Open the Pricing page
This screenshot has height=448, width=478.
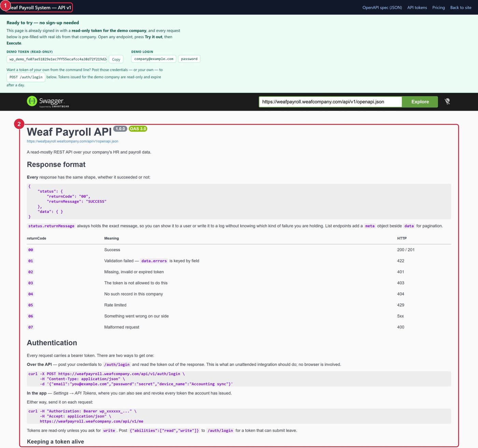(x=438, y=8)
